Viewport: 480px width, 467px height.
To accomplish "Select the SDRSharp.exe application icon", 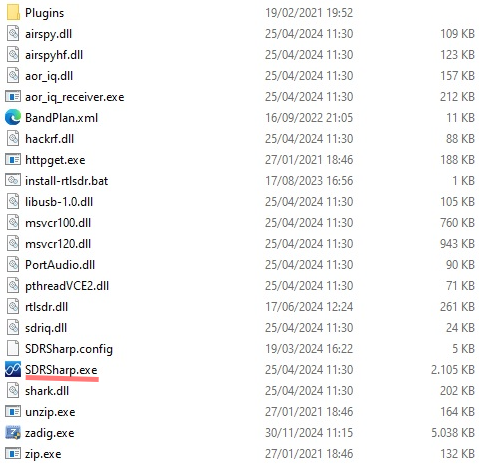I will (x=13, y=370).
